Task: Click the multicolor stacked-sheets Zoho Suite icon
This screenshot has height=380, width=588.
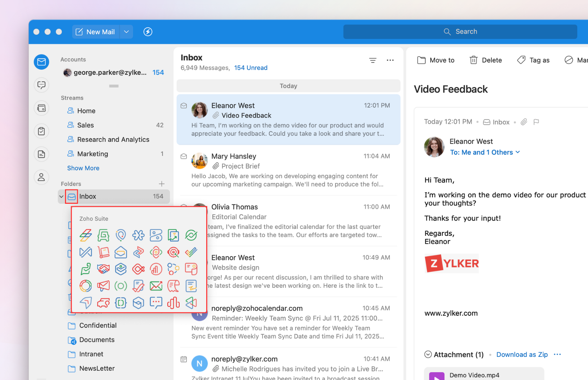Action: click(86, 235)
